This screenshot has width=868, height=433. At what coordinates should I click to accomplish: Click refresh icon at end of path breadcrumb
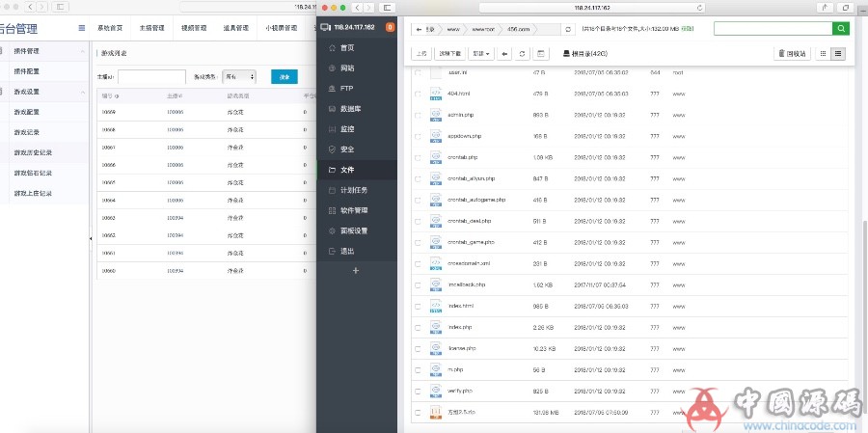568,29
